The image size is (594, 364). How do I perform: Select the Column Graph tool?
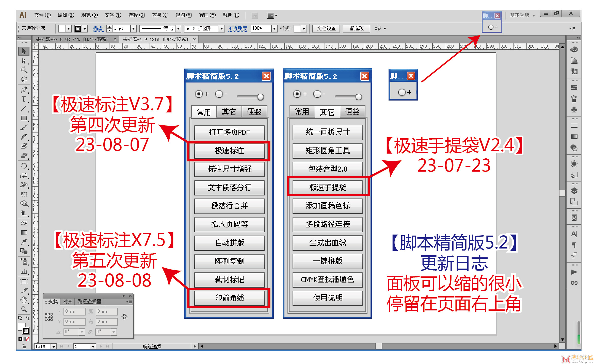pyautogui.click(x=24, y=271)
